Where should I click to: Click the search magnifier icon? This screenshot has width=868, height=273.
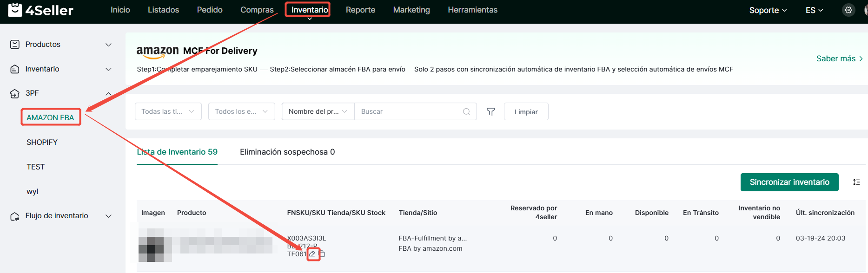pyautogui.click(x=466, y=111)
